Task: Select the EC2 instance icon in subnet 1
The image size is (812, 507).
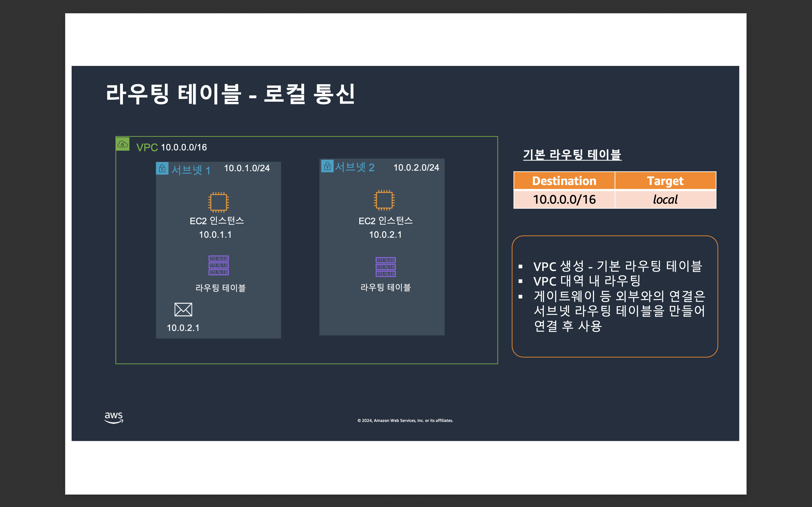Action: tap(219, 202)
